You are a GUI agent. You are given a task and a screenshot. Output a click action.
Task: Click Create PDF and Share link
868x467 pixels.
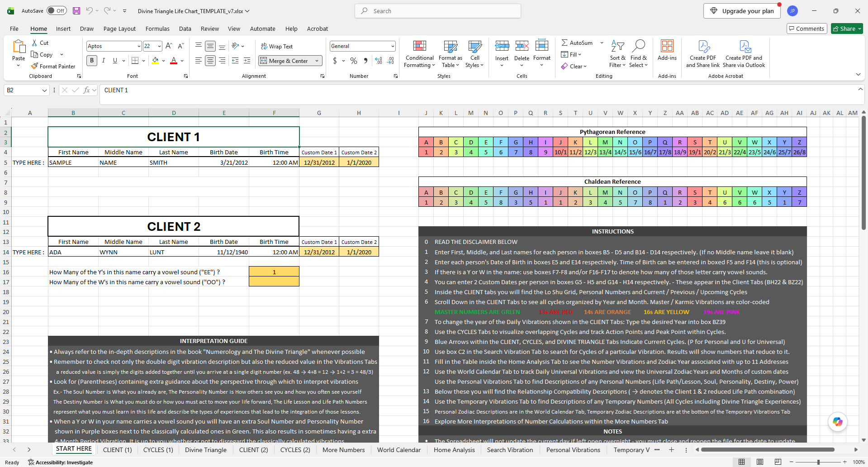(x=703, y=54)
